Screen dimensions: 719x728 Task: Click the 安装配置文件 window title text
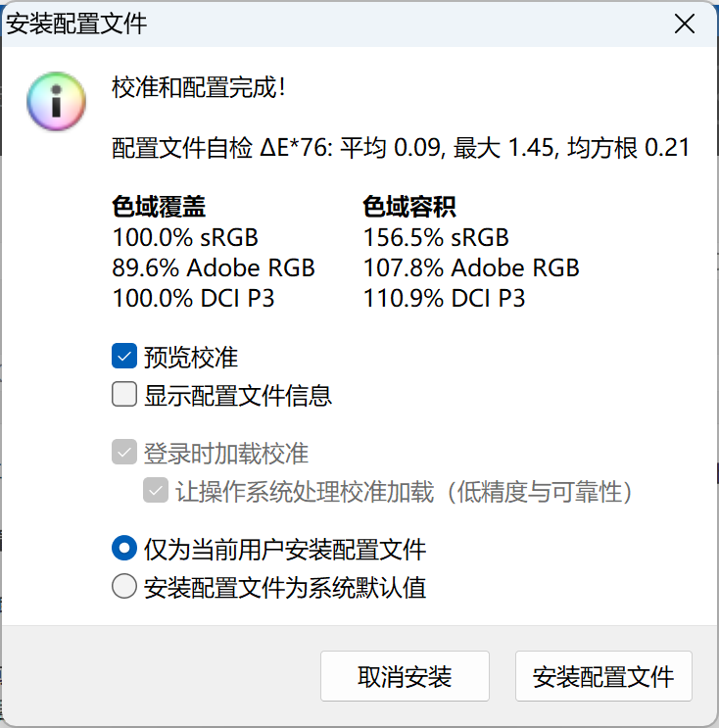[76, 24]
